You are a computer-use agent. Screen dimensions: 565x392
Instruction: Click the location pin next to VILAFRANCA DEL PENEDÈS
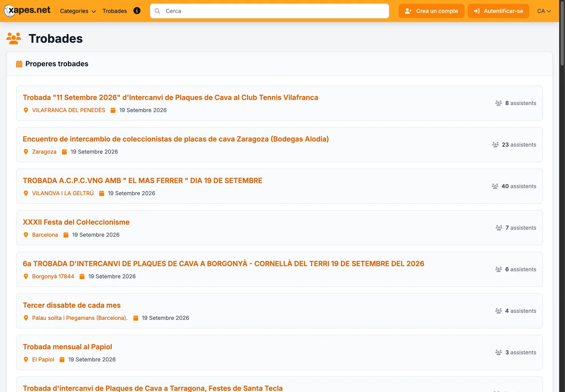pyautogui.click(x=26, y=110)
